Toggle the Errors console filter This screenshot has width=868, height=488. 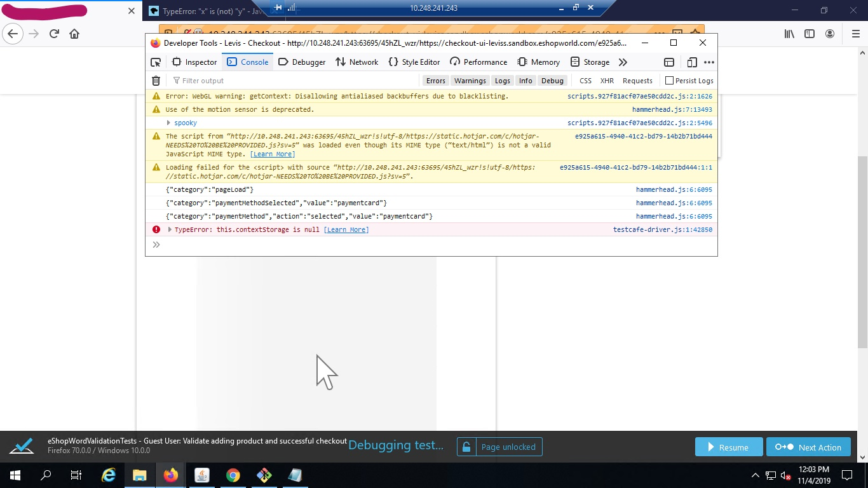pyautogui.click(x=436, y=81)
